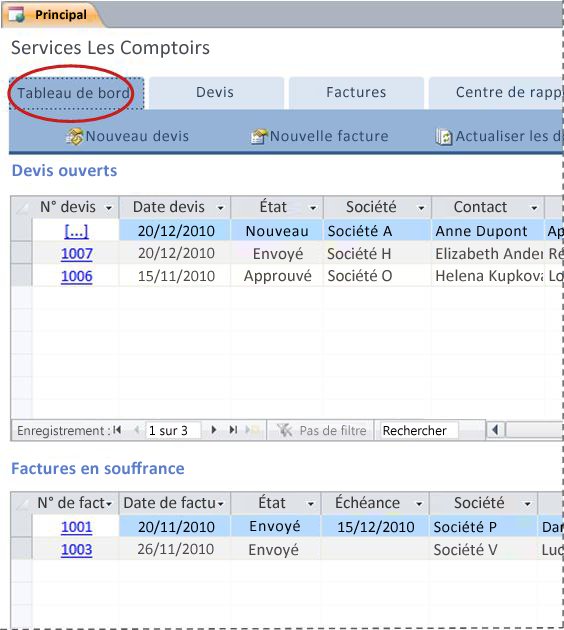Open quote 1007 link
This screenshot has height=630, width=564.
[x=77, y=254]
